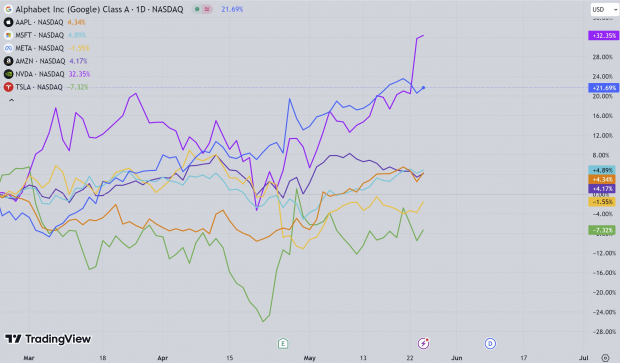Viewport: 620px width, 363px height.
Task: Click the Mar date label on time axis
Action: (28, 358)
